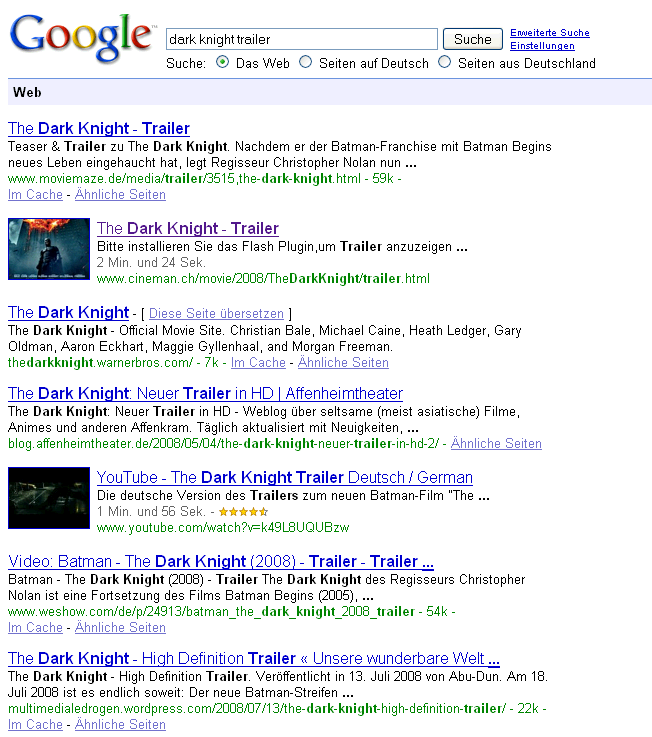Click the thedarkknight.warnerbros.com URL text

pyautogui.click(x=100, y=363)
